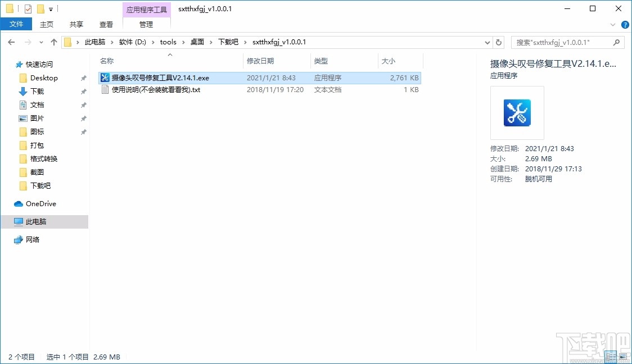
Task: Click the magnifier icon to start searching
Action: [616, 42]
